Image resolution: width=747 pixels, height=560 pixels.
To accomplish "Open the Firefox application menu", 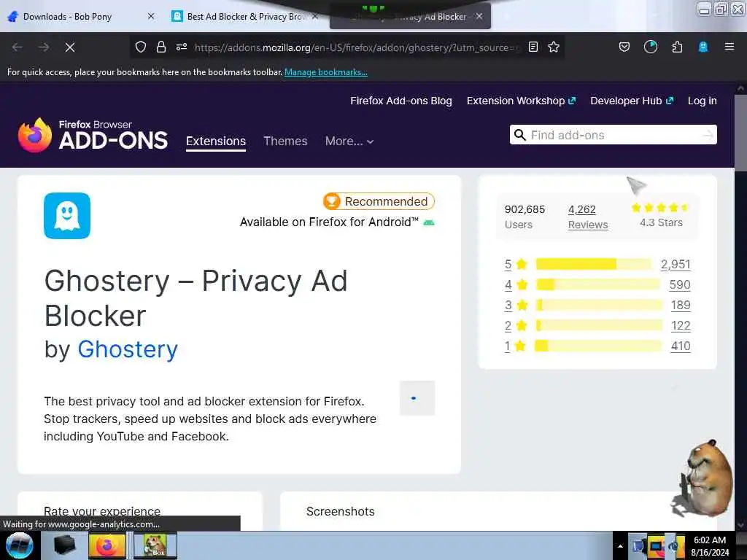I will (729, 47).
